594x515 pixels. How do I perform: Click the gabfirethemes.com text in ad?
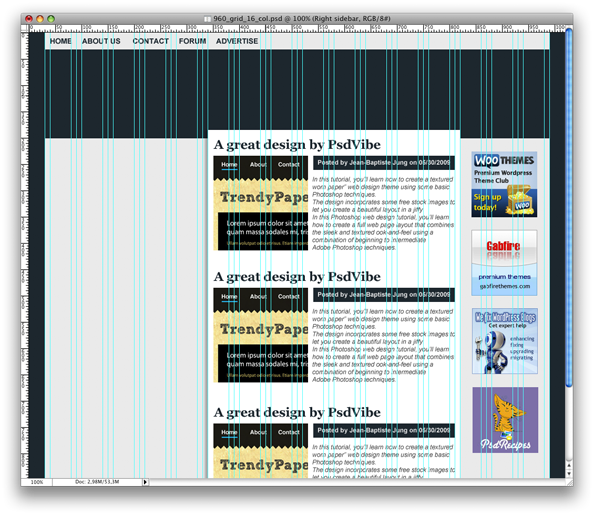point(505,286)
